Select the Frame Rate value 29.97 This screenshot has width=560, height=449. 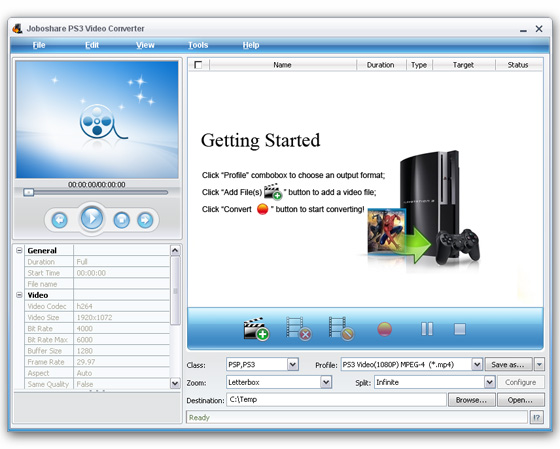pyautogui.click(x=121, y=362)
